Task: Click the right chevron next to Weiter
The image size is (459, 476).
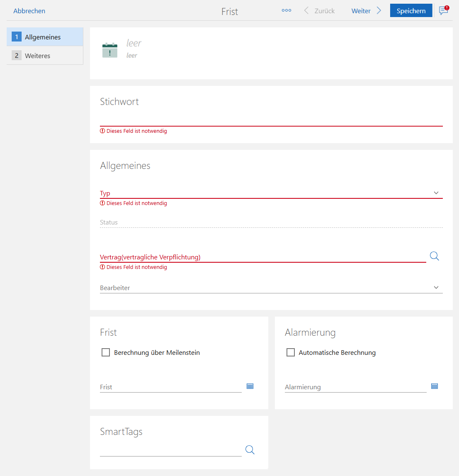Action: click(x=379, y=11)
